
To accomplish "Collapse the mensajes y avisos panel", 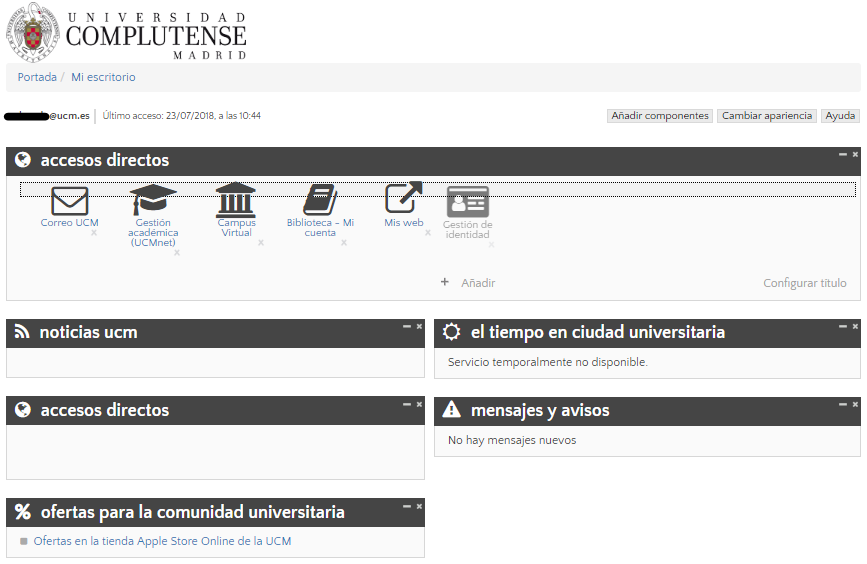I will click(843, 404).
